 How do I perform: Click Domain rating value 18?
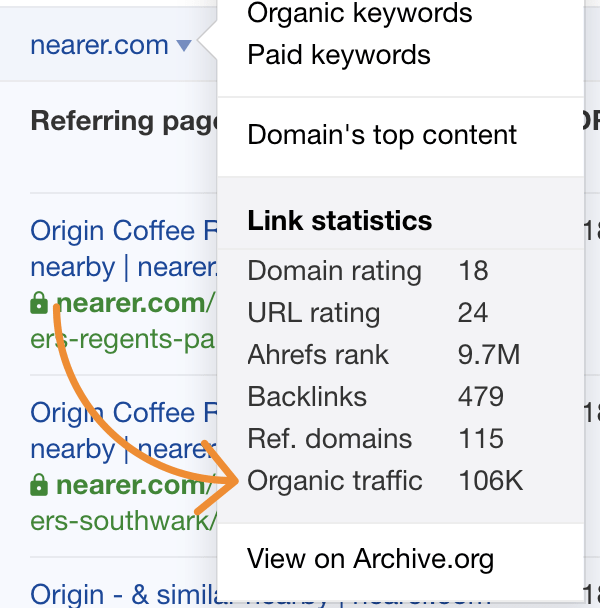[x=472, y=271]
